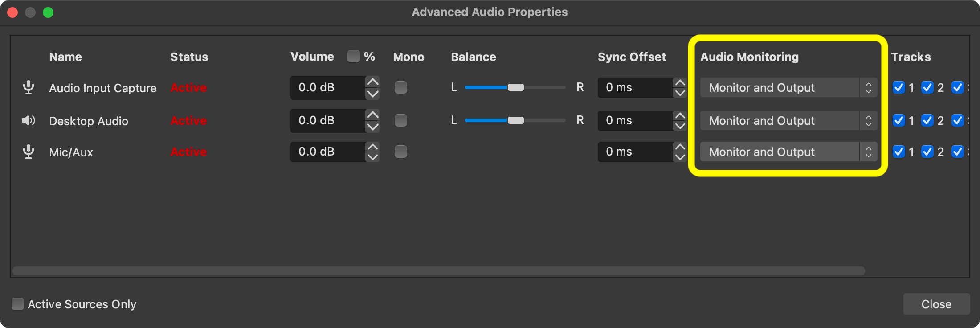Click the Desktop Audio speaker icon
Viewport: 980px width, 328px height.
(29, 120)
